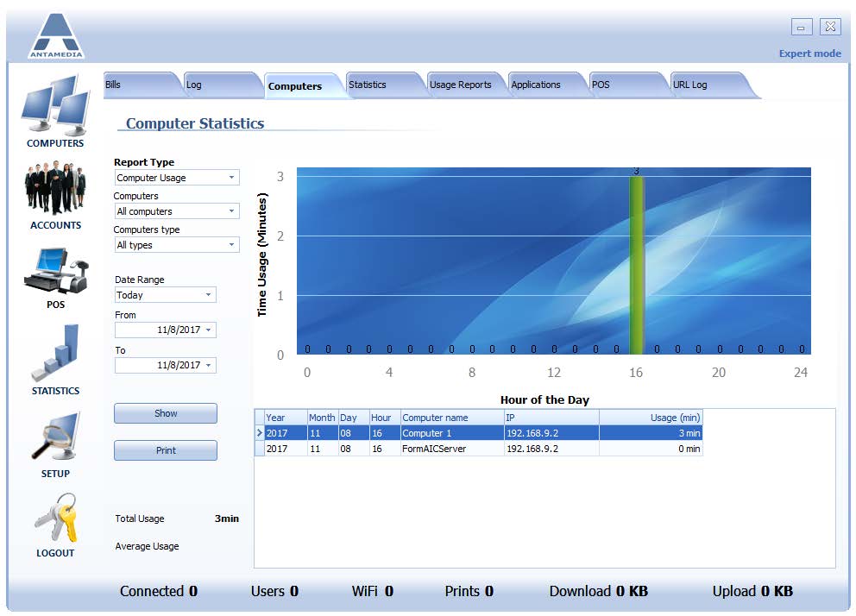This screenshot has height=616, width=856.
Task: Click the Upload 0 KB status entry
Action: 752,592
